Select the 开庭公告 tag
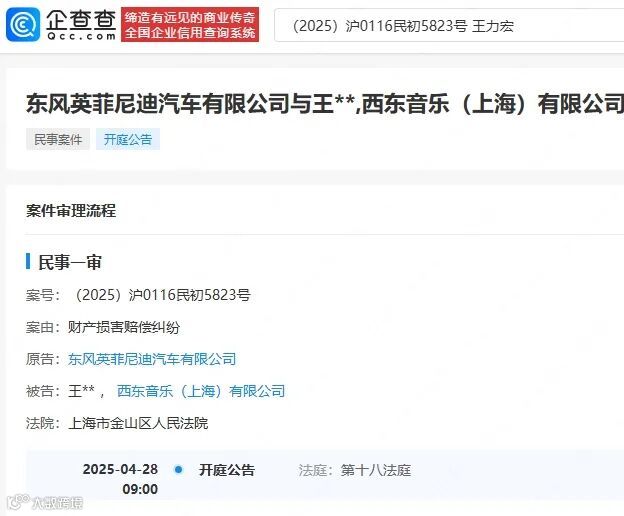 pyautogui.click(x=128, y=139)
